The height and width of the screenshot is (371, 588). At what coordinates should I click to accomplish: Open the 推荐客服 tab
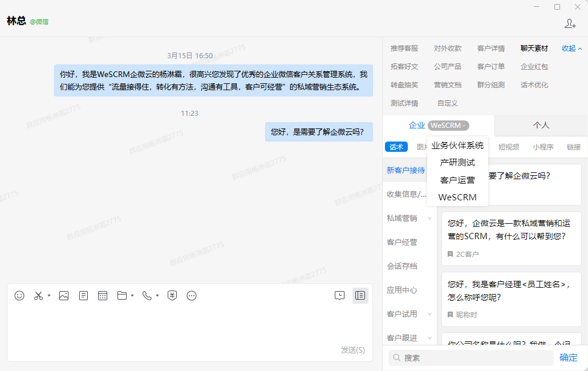tap(404, 49)
